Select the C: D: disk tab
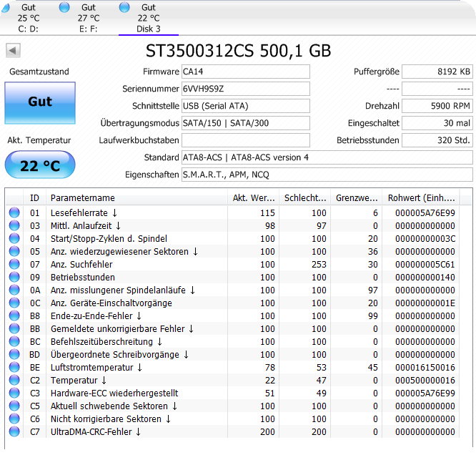The image size is (476, 455). click(x=29, y=18)
